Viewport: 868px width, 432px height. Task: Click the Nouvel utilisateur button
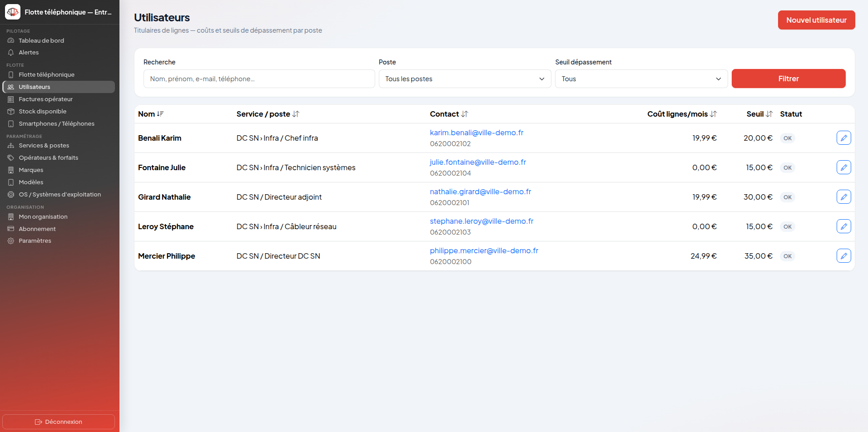click(x=816, y=20)
